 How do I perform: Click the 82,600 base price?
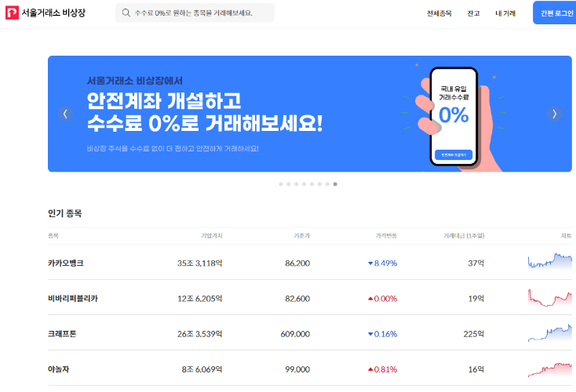point(297,299)
